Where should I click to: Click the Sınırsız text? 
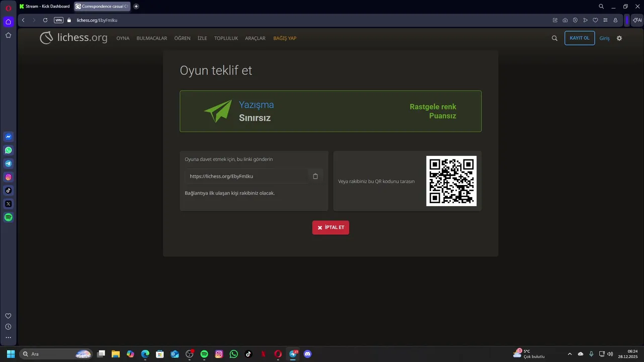pyautogui.click(x=255, y=118)
